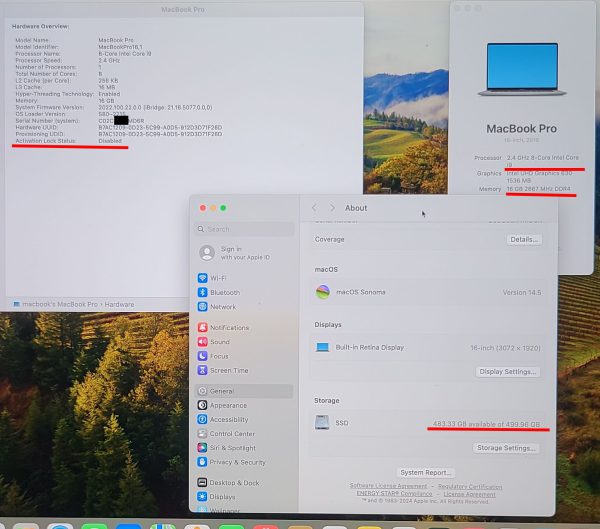Click the settings Search field
This screenshot has width=600, height=529.
tap(243, 229)
